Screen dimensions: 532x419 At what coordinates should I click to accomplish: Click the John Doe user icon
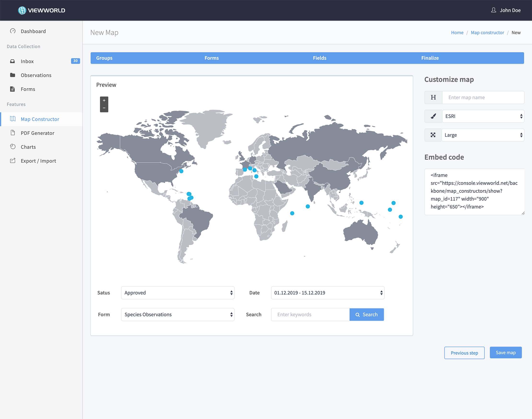pos(493,10)
